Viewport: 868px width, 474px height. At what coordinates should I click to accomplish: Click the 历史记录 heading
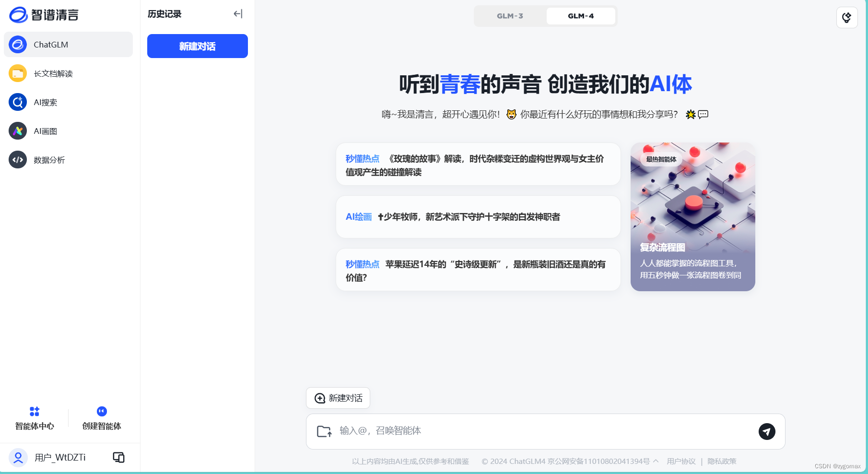coord(164,14)
